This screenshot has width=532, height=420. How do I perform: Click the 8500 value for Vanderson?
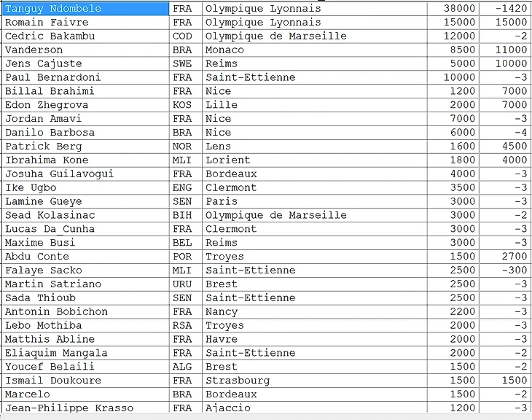(x=453, y=50)
